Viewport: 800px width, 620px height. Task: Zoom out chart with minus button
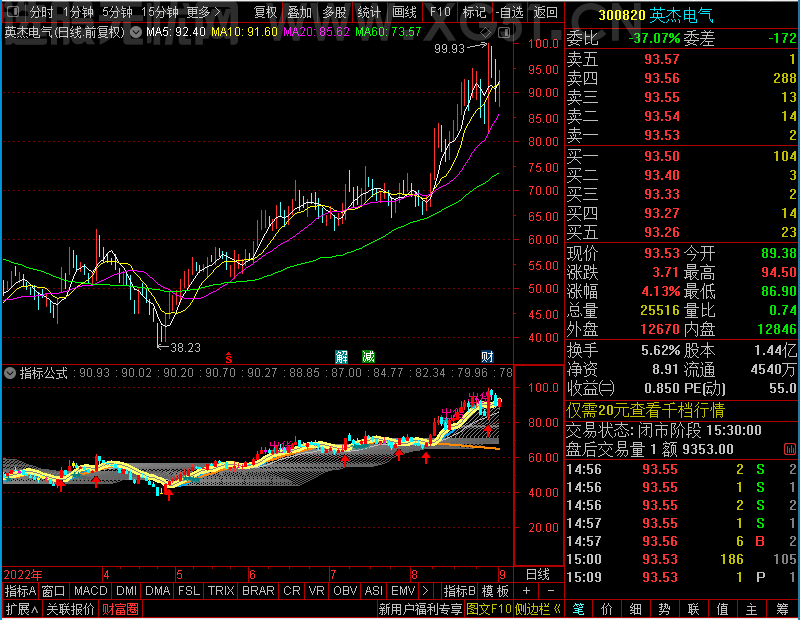551,591
